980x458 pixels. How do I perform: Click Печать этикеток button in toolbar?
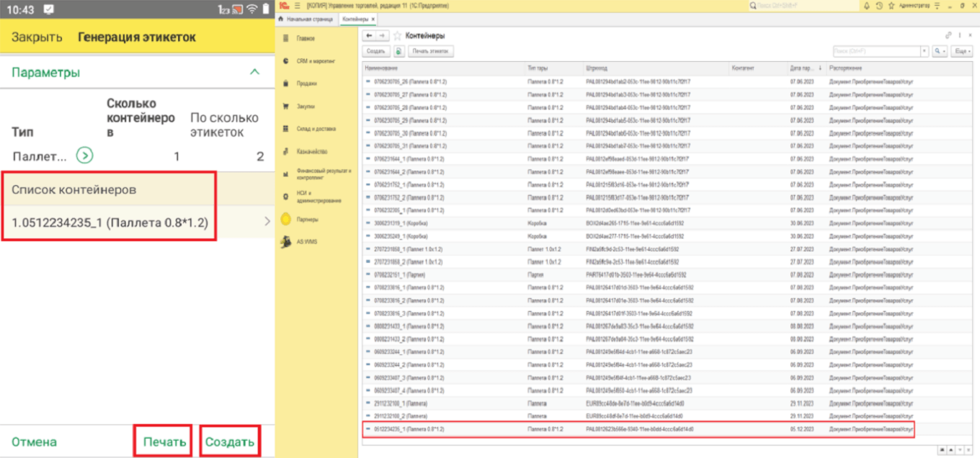point(431,51)
